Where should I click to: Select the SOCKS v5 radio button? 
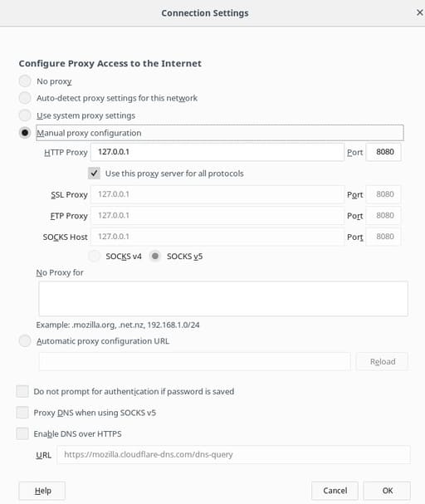(155, 257)
